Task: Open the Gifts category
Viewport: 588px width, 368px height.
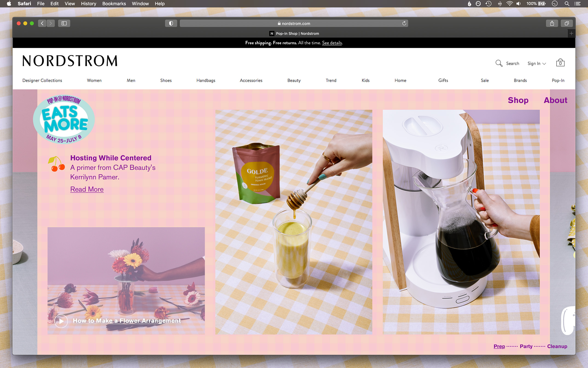Action: (x=443, y=81)
